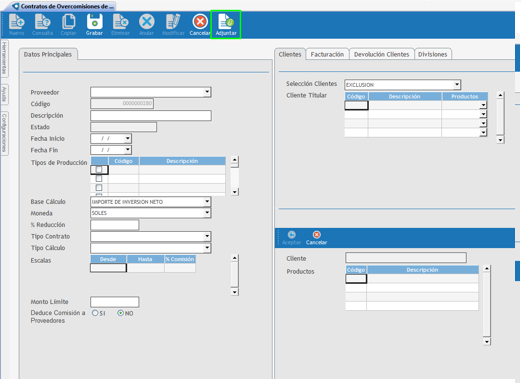Expand the Base Cálculo dropdown
521x384 pixels.
pos(207,201)
